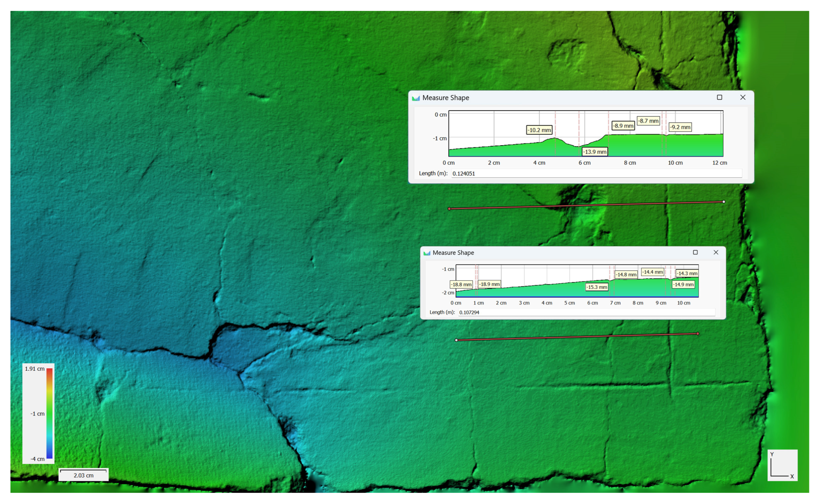Select the -14.9 mm label
Image resolution: width=820 pixels, height=504 pixels.
click(x=683, y=284)
